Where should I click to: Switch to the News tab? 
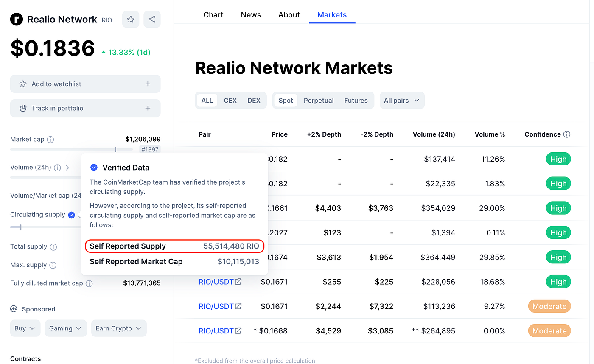tap(251, 15)
